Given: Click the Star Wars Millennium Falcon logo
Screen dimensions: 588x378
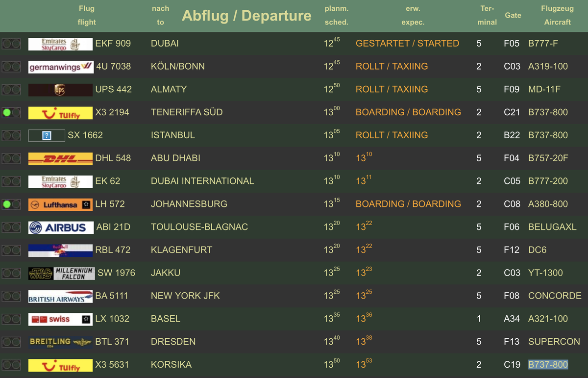Looking at the screenshot, I should 61,274.
